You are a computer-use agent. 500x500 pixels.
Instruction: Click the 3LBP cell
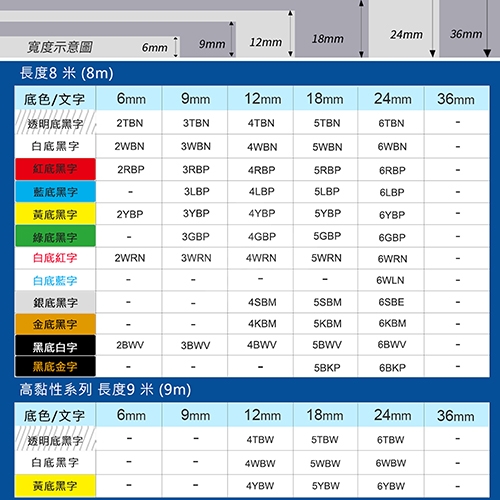coord(197,192)
